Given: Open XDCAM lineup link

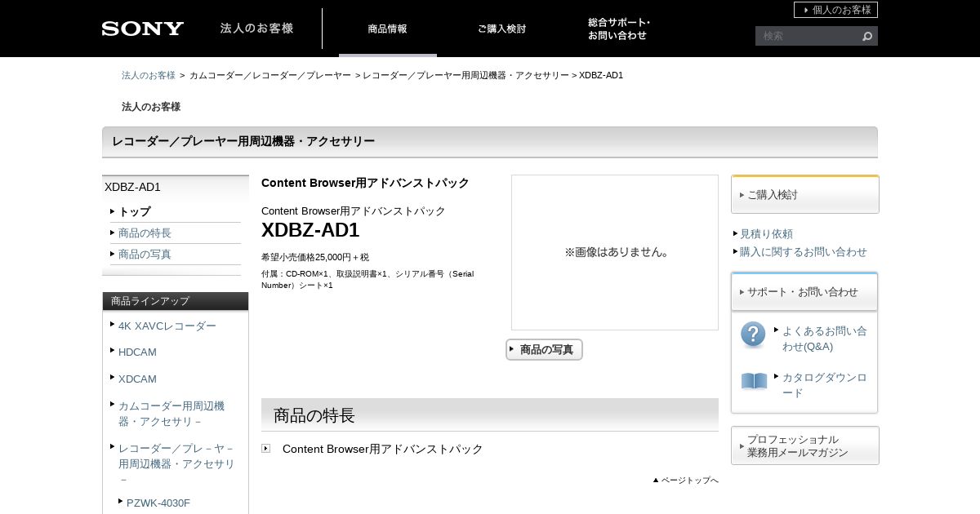Looking at the screenshot, I should pyautogui.click(x=137, y=379).
